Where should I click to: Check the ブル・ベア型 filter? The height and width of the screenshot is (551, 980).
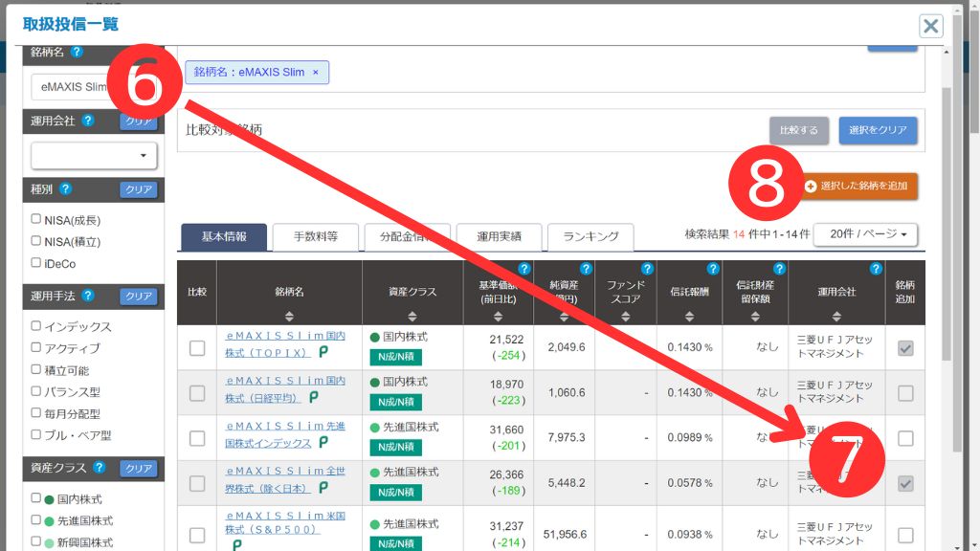coord(36,434)
